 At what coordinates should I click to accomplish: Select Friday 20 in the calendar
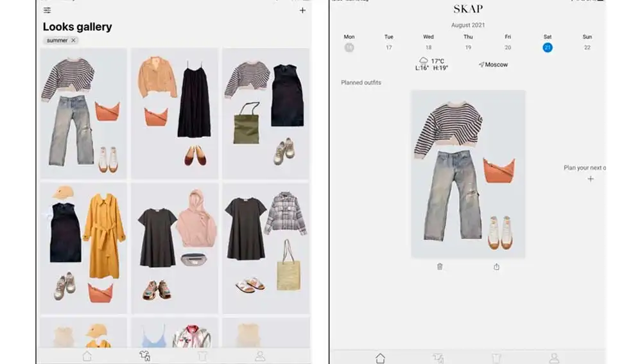508,48
